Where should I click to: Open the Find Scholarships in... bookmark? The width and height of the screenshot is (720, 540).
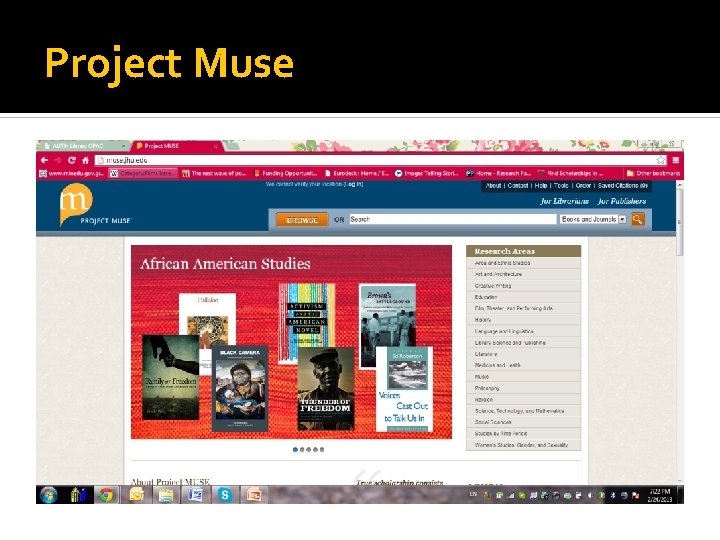click(571, 173)
